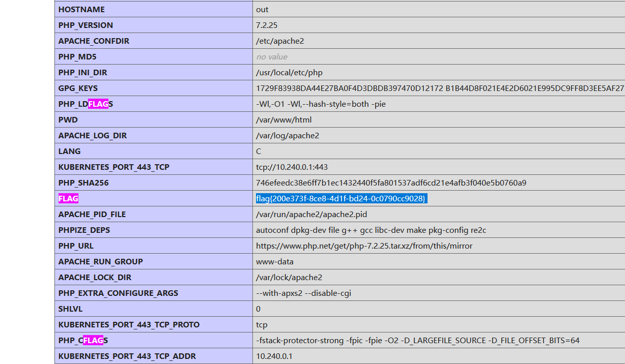Screen dimensions: 625x364
Task: Click the PHP_LDFLAGS label cell
Action: pyautogui.click(x=86, y=104)
